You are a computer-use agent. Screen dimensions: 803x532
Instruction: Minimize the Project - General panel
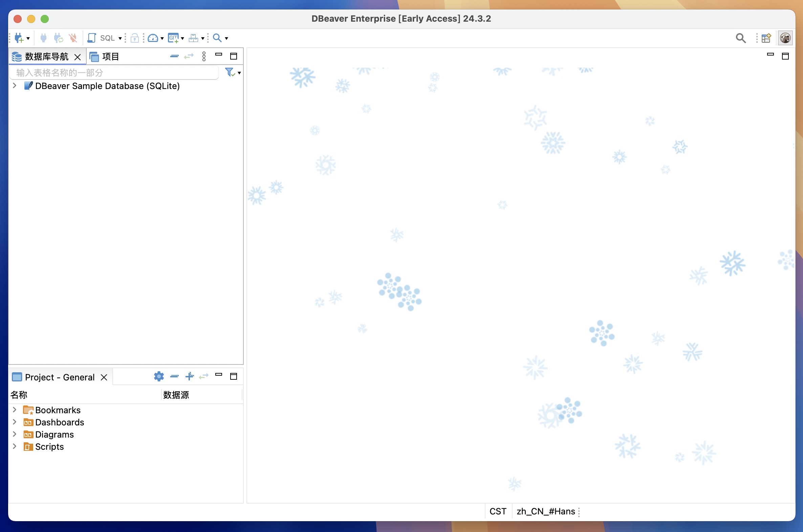pyautogui.click(x=219, y=375)
